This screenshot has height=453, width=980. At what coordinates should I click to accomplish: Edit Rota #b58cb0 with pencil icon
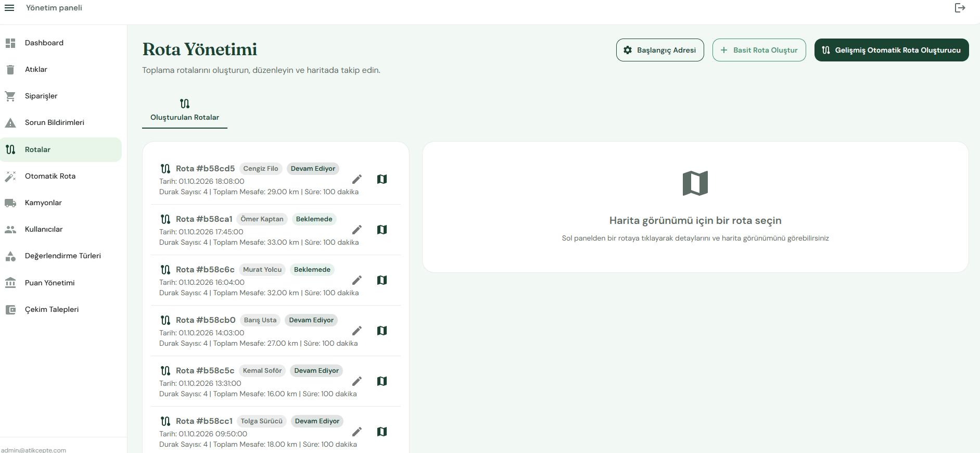[357, 331]
